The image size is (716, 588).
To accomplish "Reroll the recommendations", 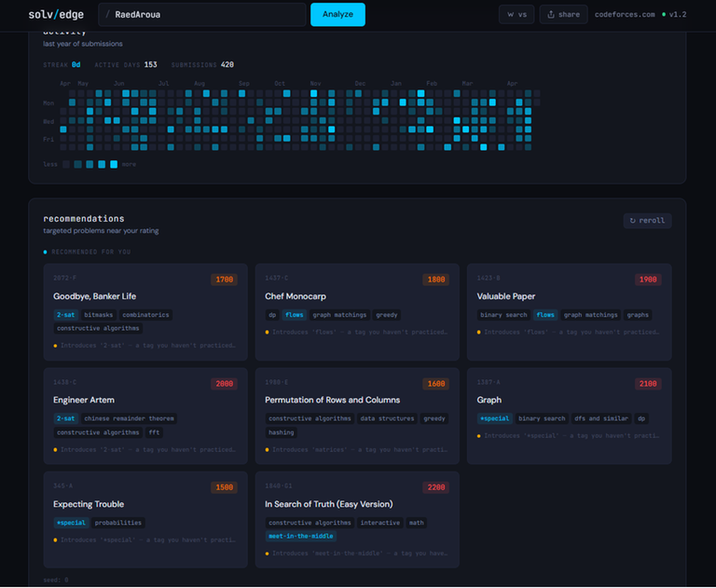I will [x=647, y=221].
